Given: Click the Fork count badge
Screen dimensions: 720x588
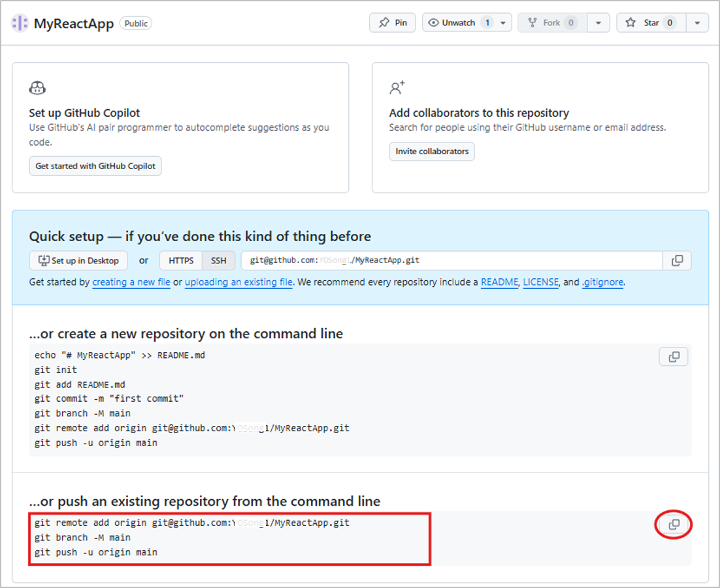Looking at the screenshot, I should 571,22.
